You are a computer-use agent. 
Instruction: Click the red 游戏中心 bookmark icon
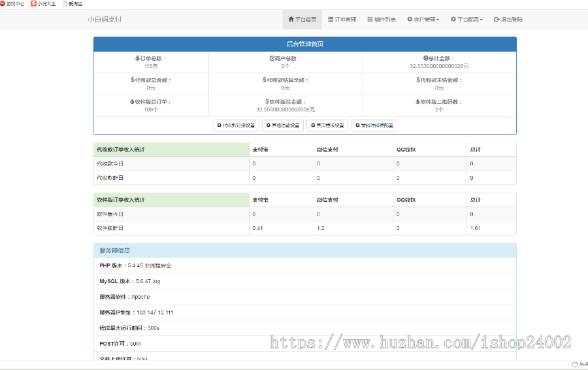tap(3, 4)
